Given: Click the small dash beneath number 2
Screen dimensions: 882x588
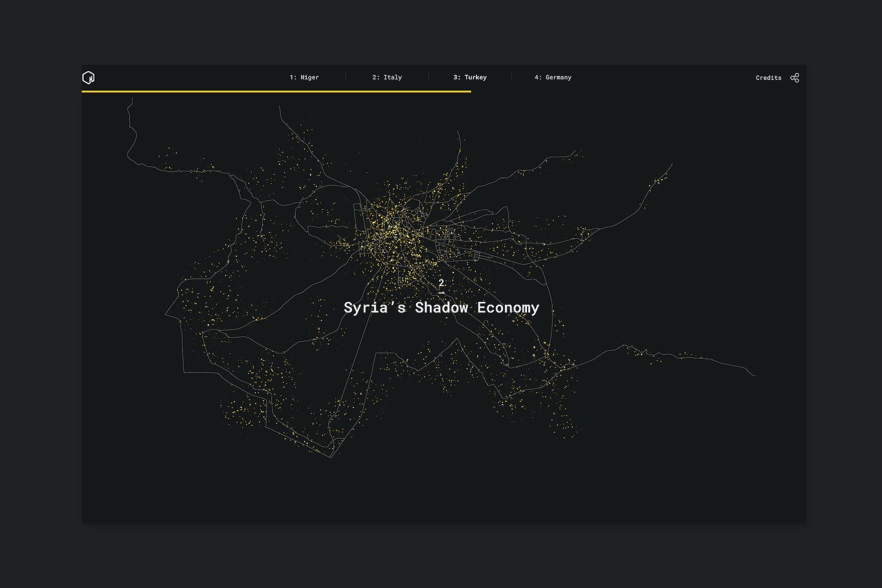Looking at the screenshot, I should [x=441, y=293].
